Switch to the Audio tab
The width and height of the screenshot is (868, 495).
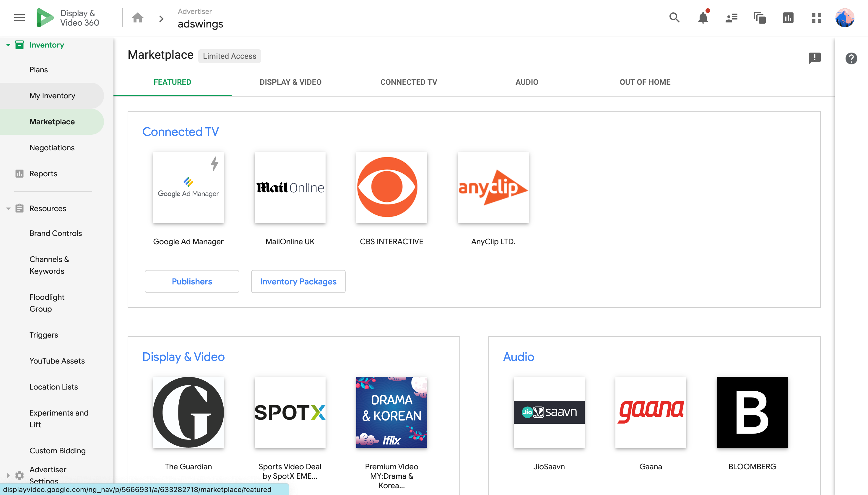(527, 82)
